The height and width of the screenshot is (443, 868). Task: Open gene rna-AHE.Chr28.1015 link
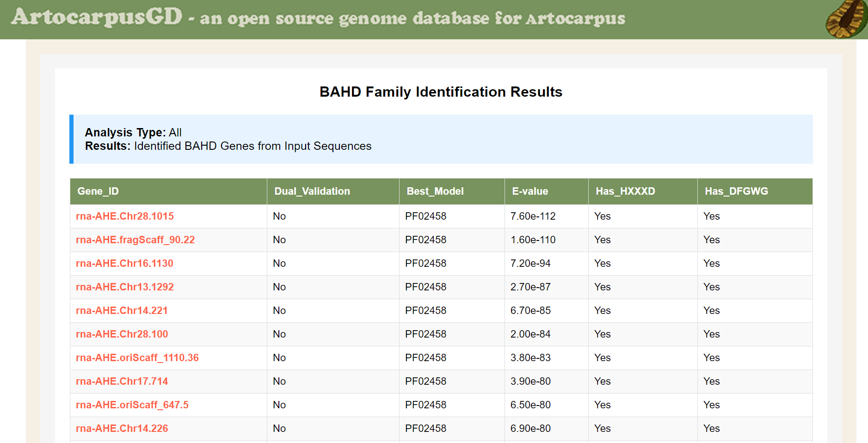125,216
